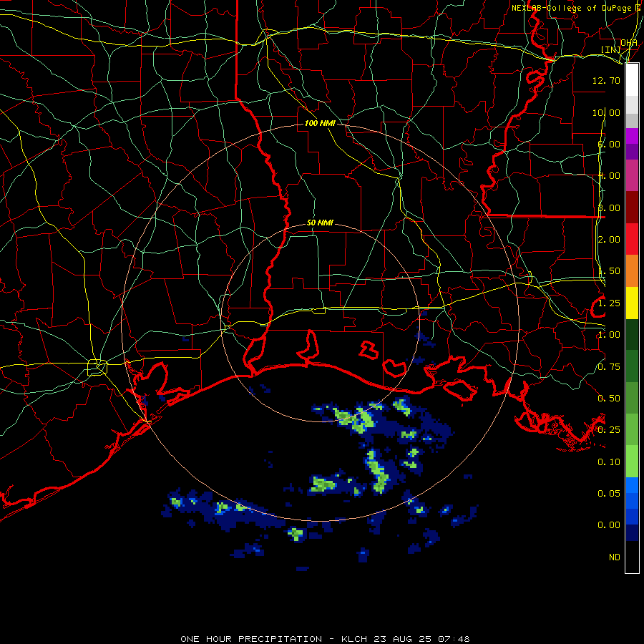Click the 1.00 legend value

pos(609,335)
